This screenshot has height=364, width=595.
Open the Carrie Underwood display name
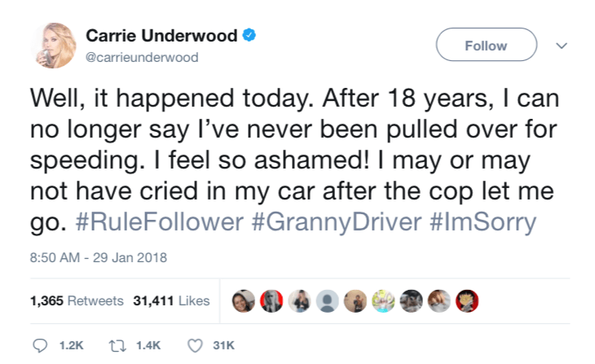tap(161, 37)
